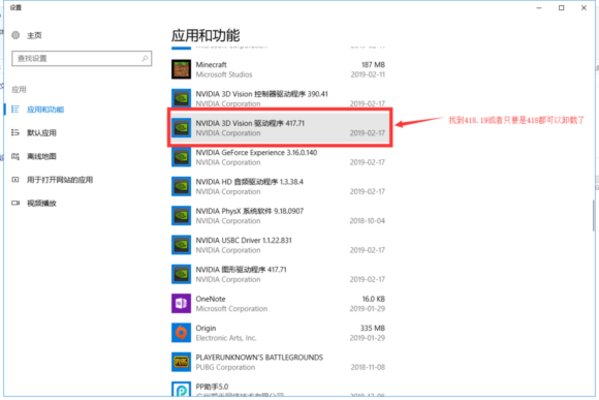Select the OneNote list entry name
Screen dimensions: 599x400
click(210, 299)
